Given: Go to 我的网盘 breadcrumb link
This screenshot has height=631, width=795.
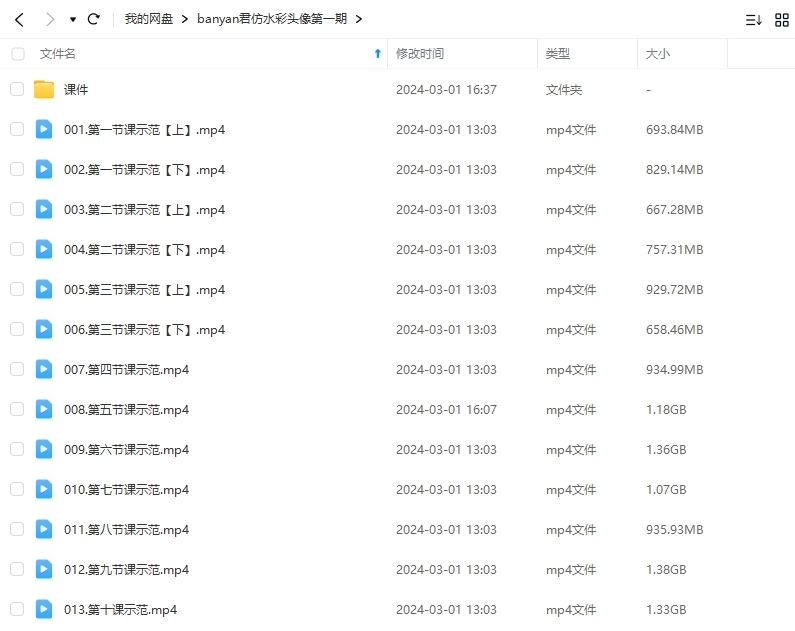Looking at the screenshot, I should pyautogui.click(x=148, y=19).
